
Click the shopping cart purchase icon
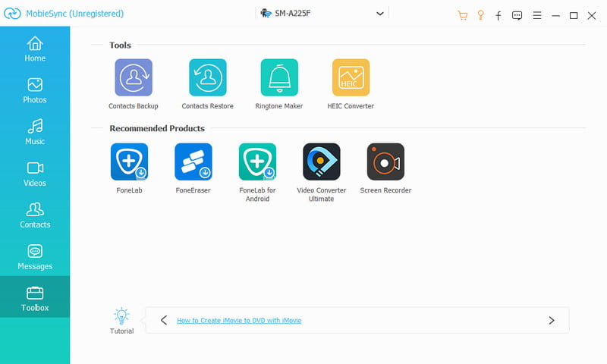pyautogui.click(x=463, y=15)
